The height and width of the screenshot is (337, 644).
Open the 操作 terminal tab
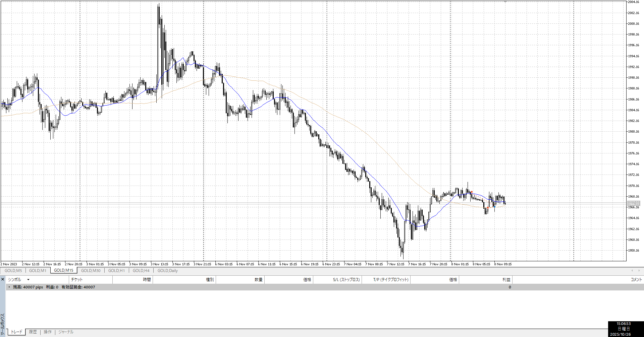click(x=48, y=332)
